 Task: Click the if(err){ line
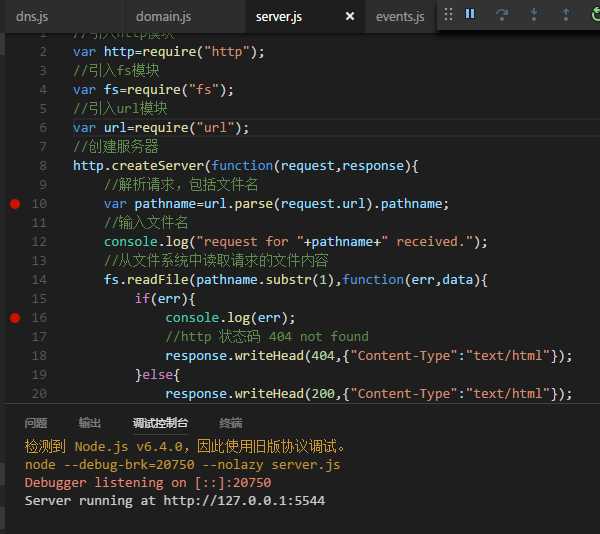point(165,299)
